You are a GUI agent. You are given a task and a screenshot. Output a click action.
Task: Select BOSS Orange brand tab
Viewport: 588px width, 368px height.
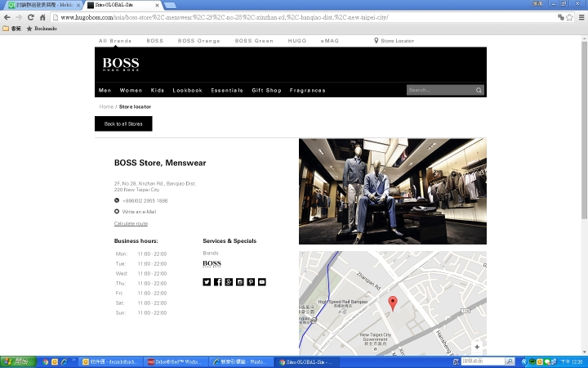pyautogui.click(x=199, y=41)
